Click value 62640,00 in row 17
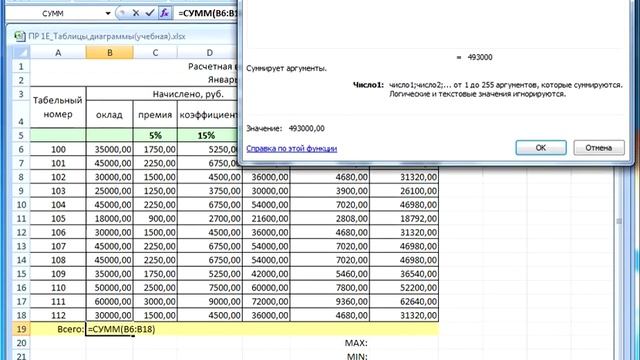This screenshot has height=360, width=640. point(404,302)
